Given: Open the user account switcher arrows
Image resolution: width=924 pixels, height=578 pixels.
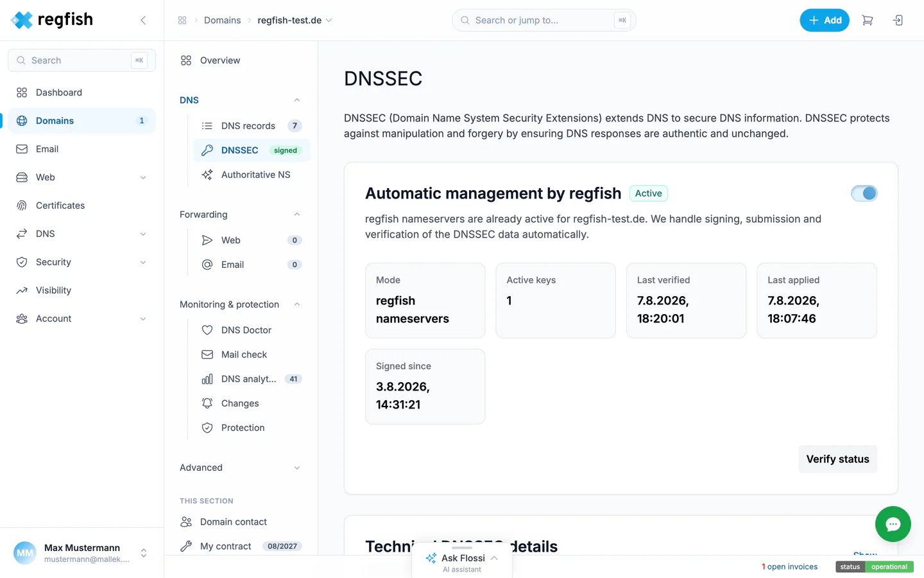Looking at the screenshot, I should point(144,553).
